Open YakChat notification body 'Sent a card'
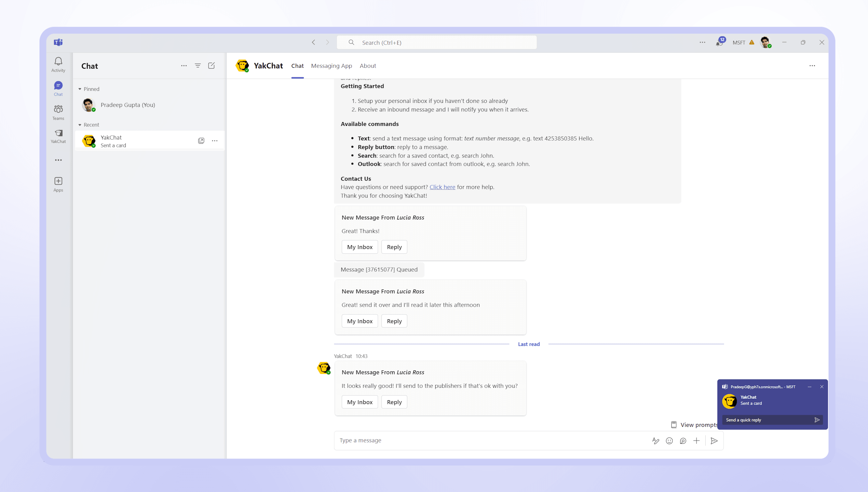The image size is (868, 492). pos(751,403)
